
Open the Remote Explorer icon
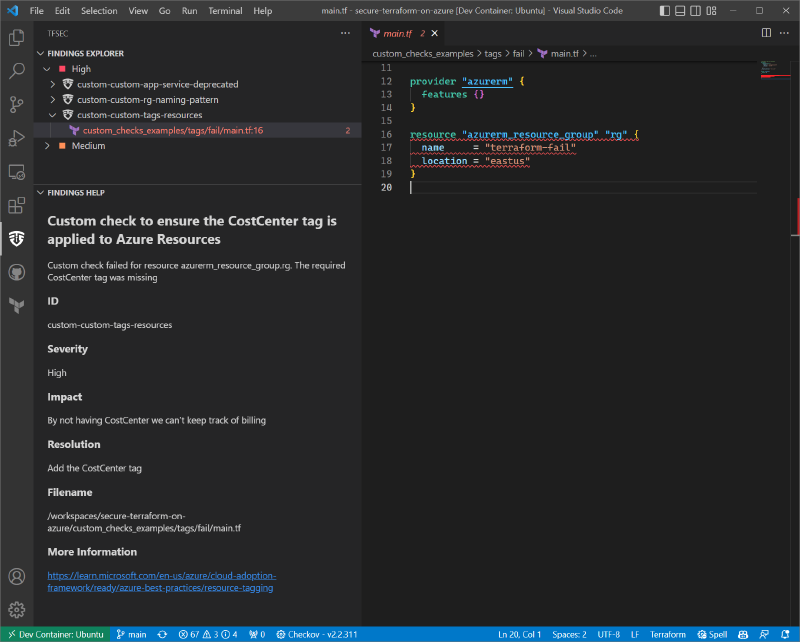pyautogui.click(x=16, y=172)
